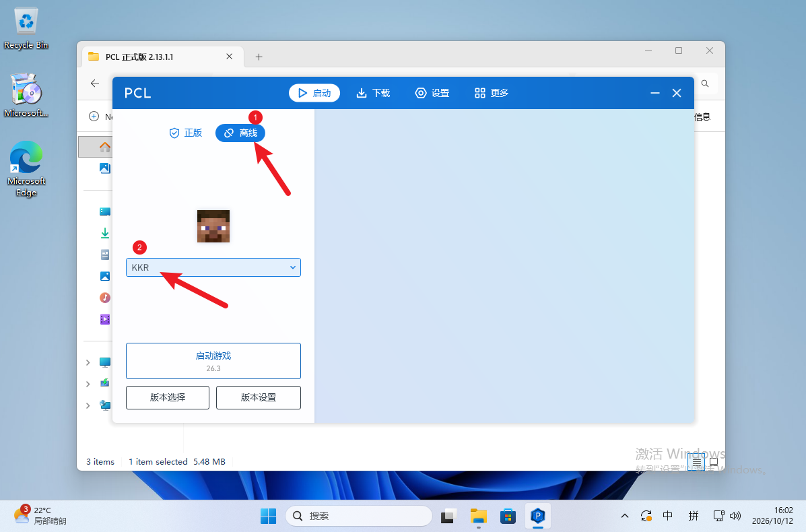Click the Steve avatar skin image
This screenshot has width=806, height=532.
tap(213, 226)
